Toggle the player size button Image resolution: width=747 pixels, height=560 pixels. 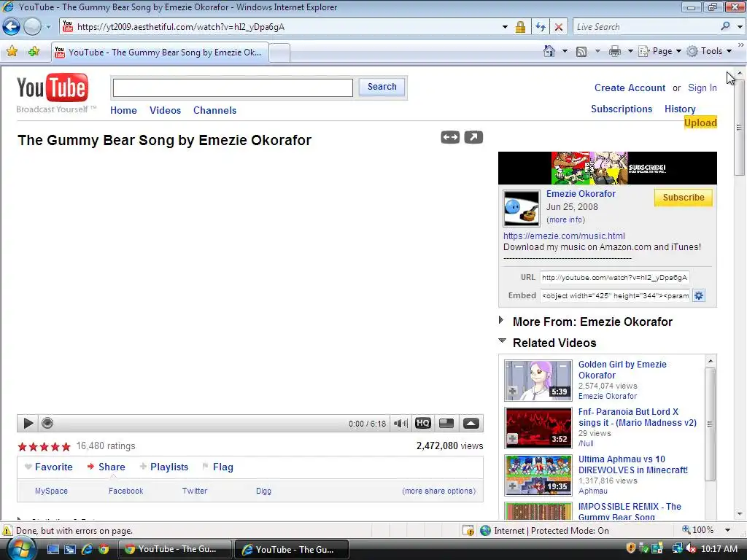coord(446,424)
